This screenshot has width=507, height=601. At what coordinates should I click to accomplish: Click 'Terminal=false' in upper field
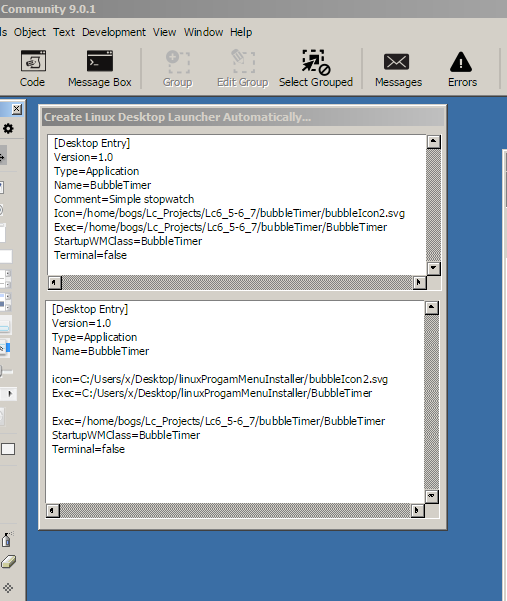point(90,255)
